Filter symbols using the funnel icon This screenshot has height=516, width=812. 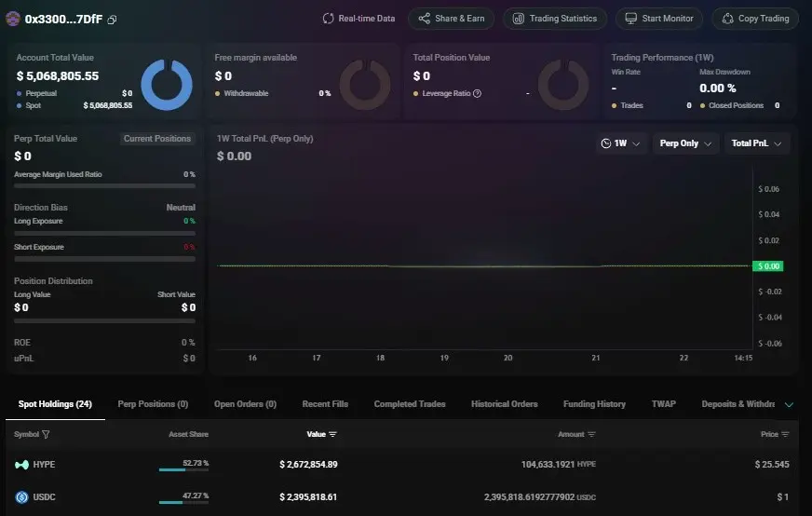click(46, 434)
